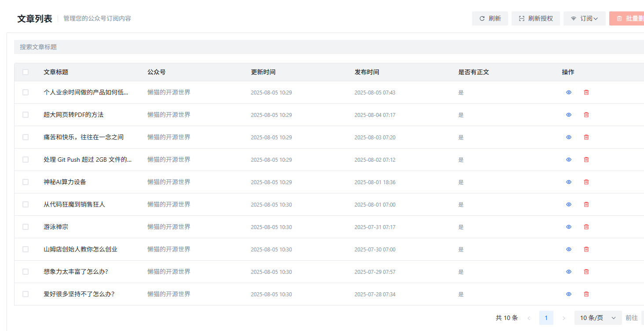
Task: Click the 公众号 column header
Action: [157, 72]
